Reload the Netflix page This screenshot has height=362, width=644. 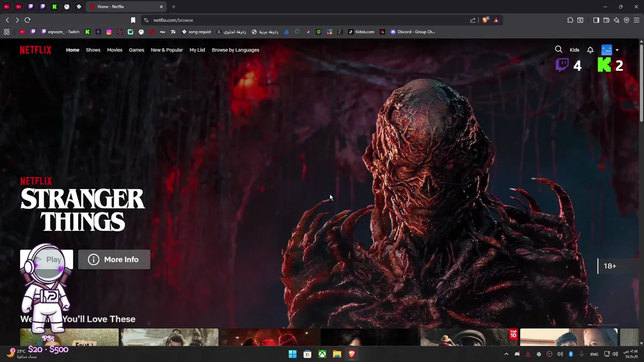click(27, 20)
